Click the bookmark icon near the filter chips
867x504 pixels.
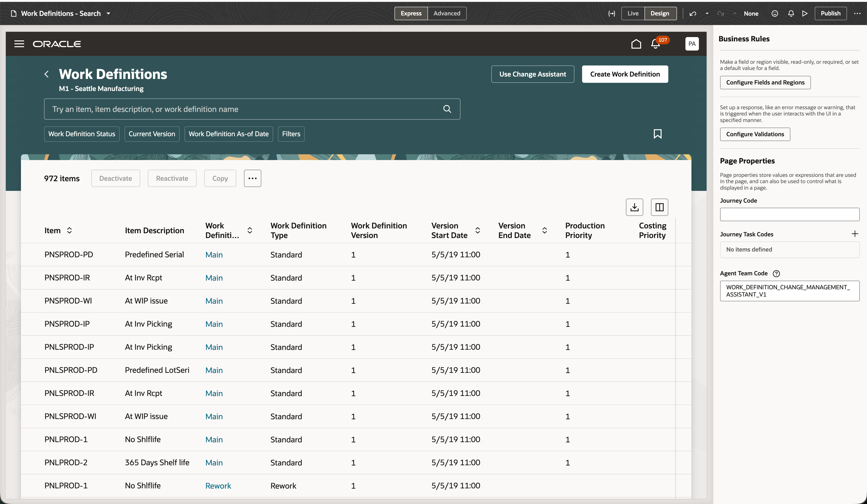658,134
